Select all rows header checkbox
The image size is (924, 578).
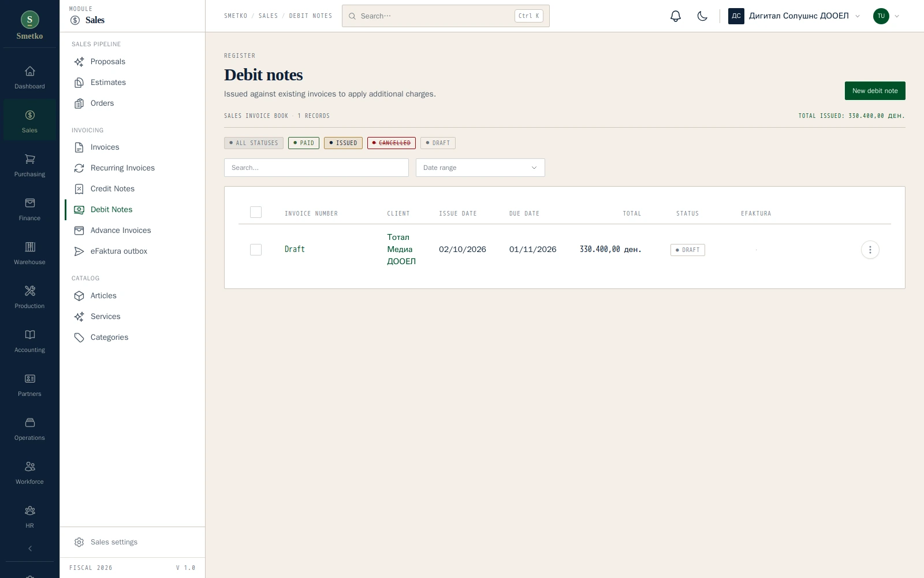click(x=256, y=212)
